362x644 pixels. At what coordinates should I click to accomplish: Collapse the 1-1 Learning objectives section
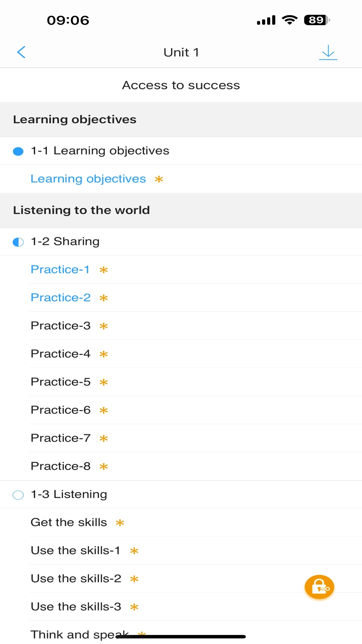point(100,151)
